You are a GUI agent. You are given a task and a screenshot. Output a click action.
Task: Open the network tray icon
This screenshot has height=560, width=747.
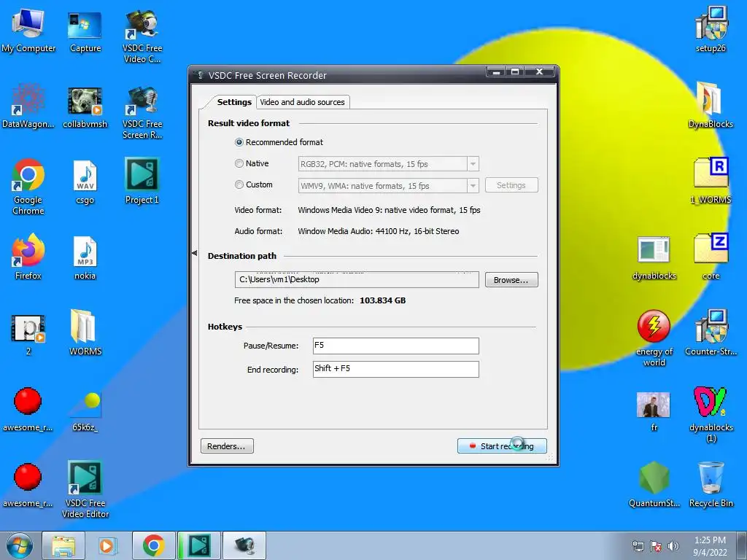click(638, 546)
